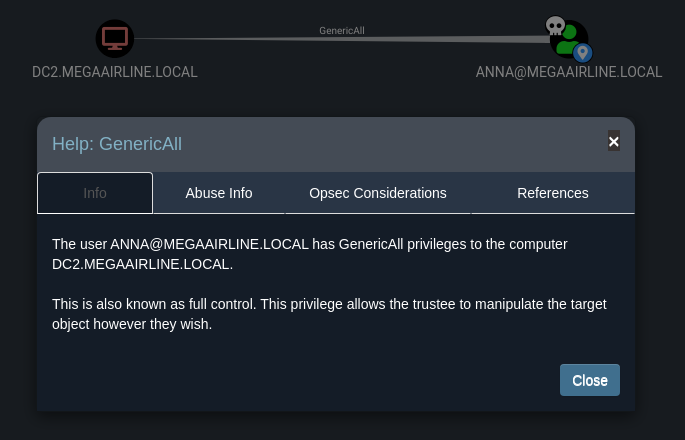Click the paragraph about GenericAll privileges
This screenshot has height=440, width=685.
310,254
